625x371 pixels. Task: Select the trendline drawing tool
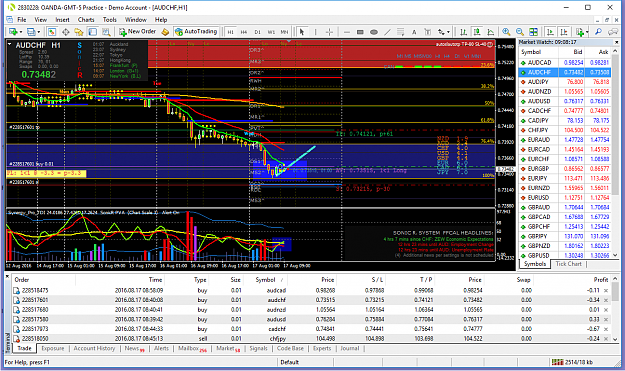point(387,32)
